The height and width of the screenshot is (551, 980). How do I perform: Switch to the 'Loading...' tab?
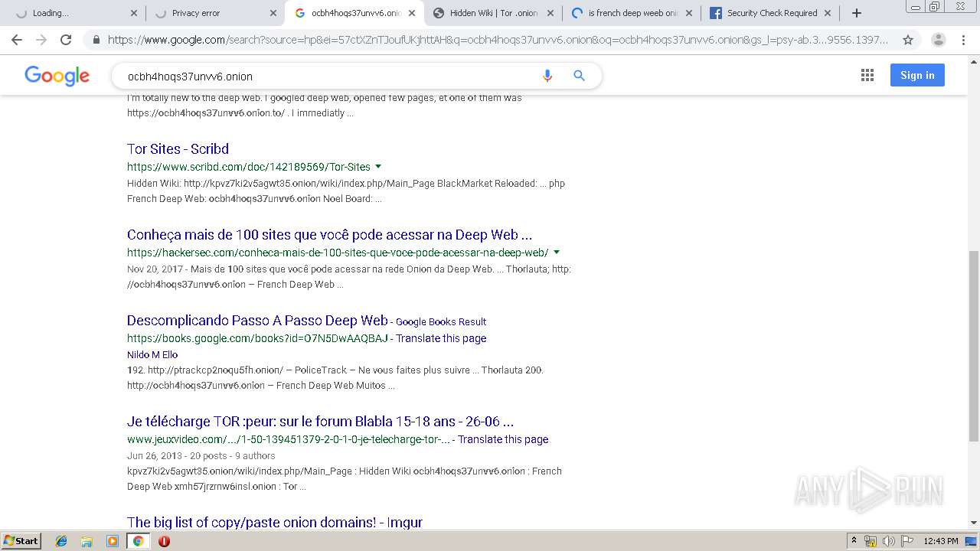(x=73, y=13)
